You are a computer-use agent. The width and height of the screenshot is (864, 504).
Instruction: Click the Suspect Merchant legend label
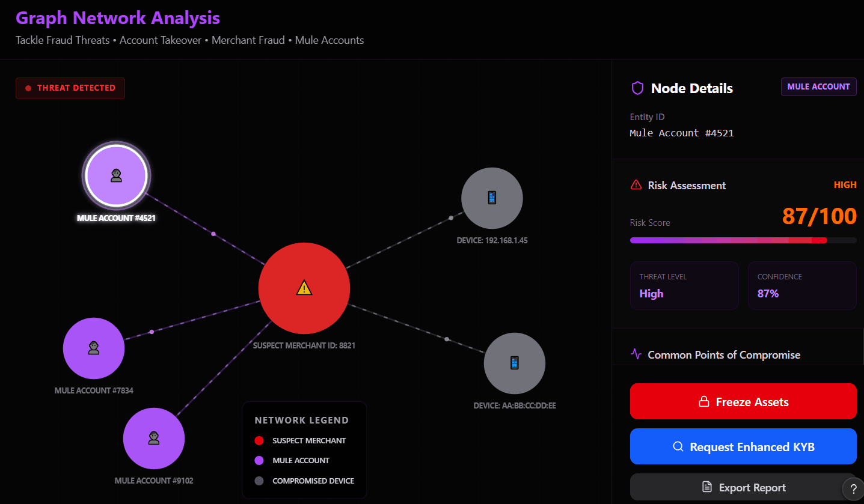(x=309, y=440)
